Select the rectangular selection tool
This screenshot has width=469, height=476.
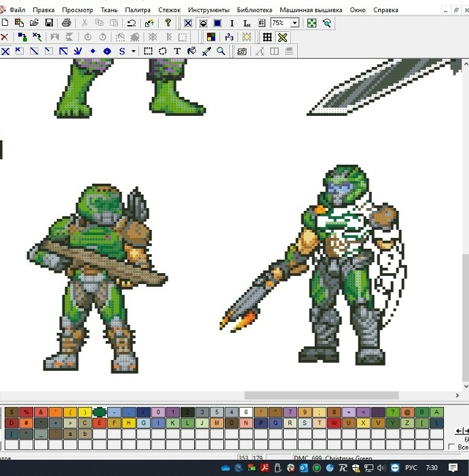point(148,52)
